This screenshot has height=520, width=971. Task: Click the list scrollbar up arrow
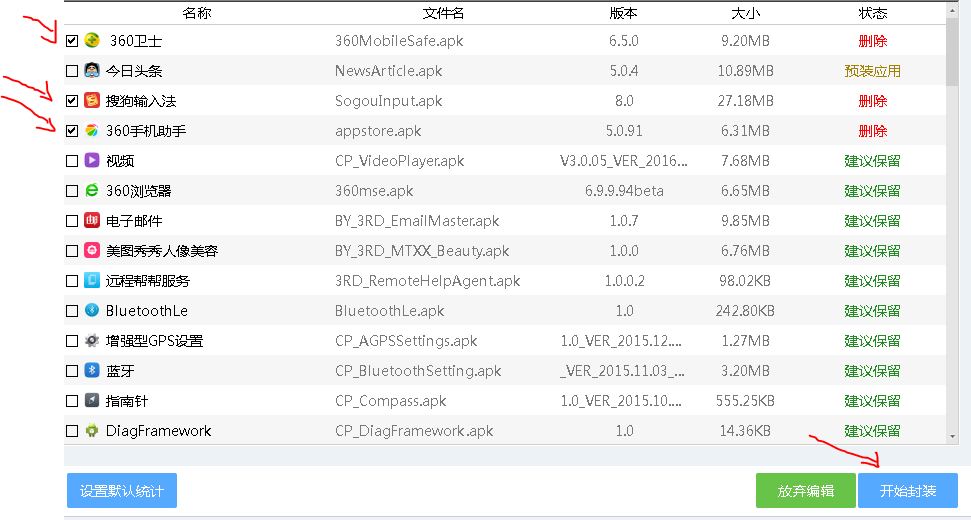(x=952, y=10)
